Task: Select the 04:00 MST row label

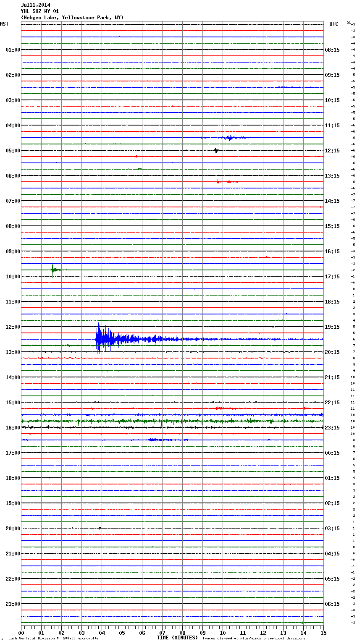Action: [x=13, y=126]
